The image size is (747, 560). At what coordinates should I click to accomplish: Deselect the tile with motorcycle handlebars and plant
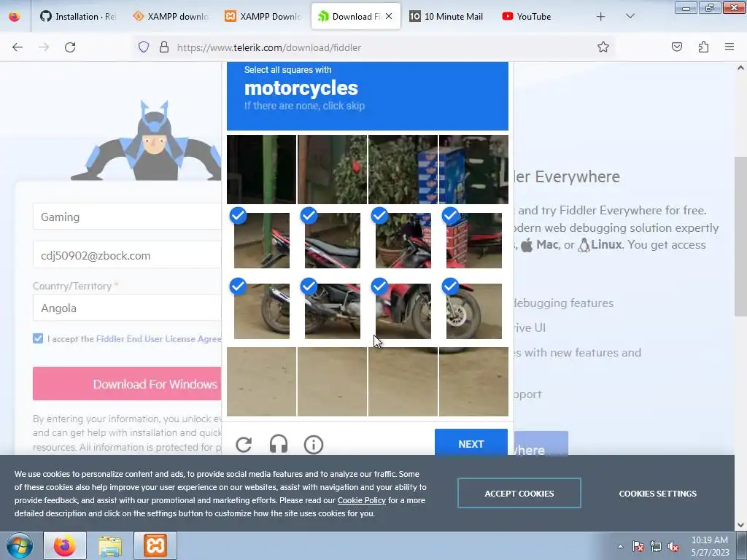[x=403, y=241]
